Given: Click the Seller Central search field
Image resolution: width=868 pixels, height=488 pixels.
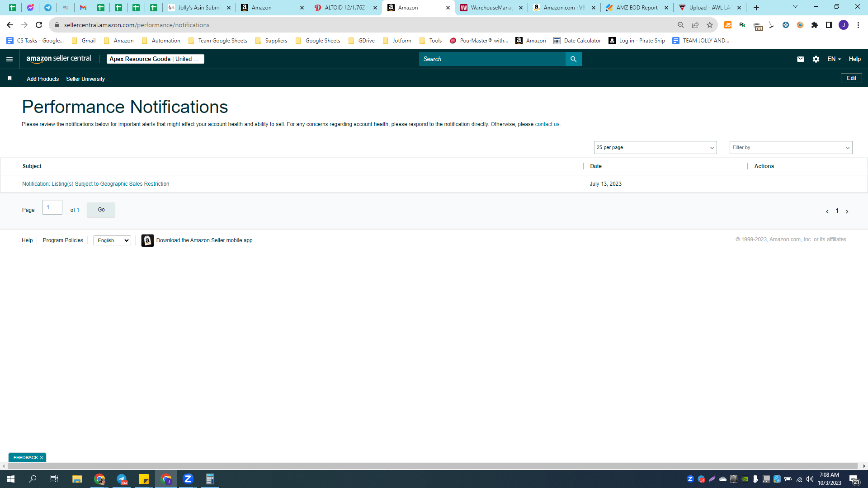Looking at the screenshot, I should click(x=492, y=59).
